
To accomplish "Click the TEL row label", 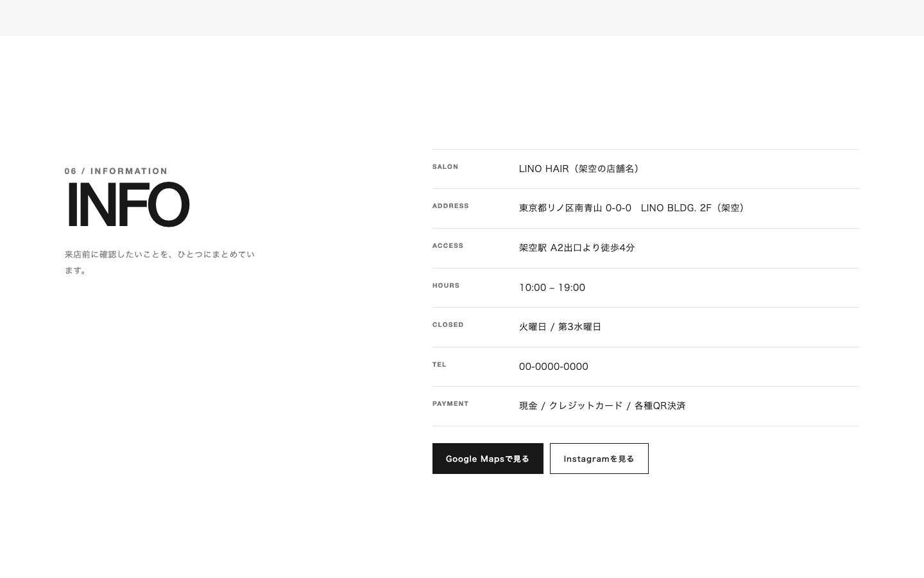I will coord(439,365).
